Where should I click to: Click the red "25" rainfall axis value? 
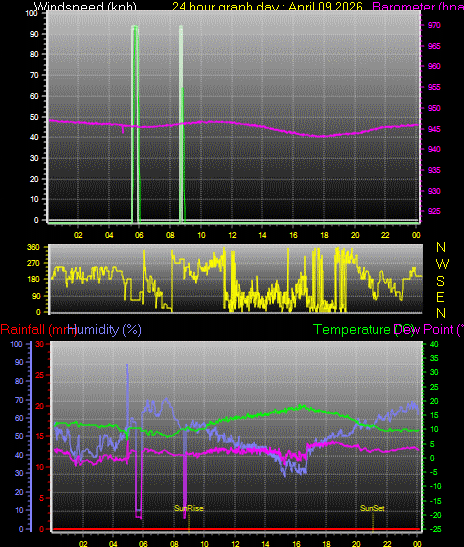pyautogui.click(x=40, y=375)
